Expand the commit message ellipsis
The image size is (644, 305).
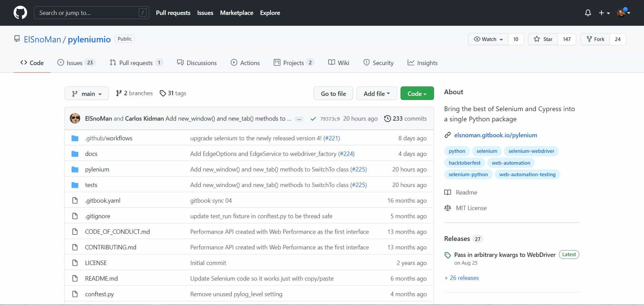tap(299, 119)
